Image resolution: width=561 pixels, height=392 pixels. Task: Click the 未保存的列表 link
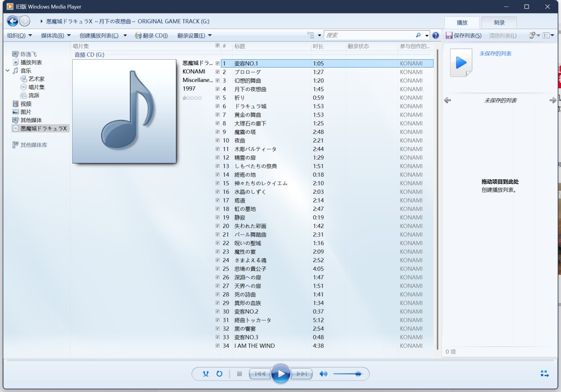click(x=495, y=53)
